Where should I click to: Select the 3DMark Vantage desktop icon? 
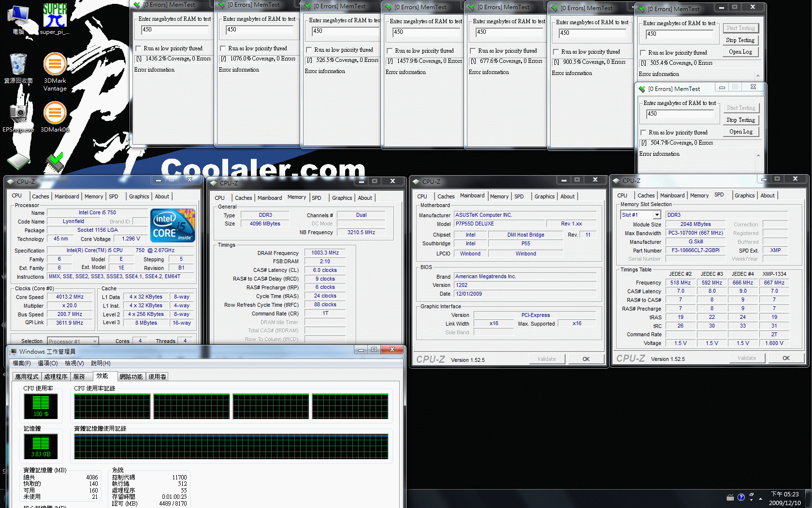pyautogui.click(x=55, y=72)
